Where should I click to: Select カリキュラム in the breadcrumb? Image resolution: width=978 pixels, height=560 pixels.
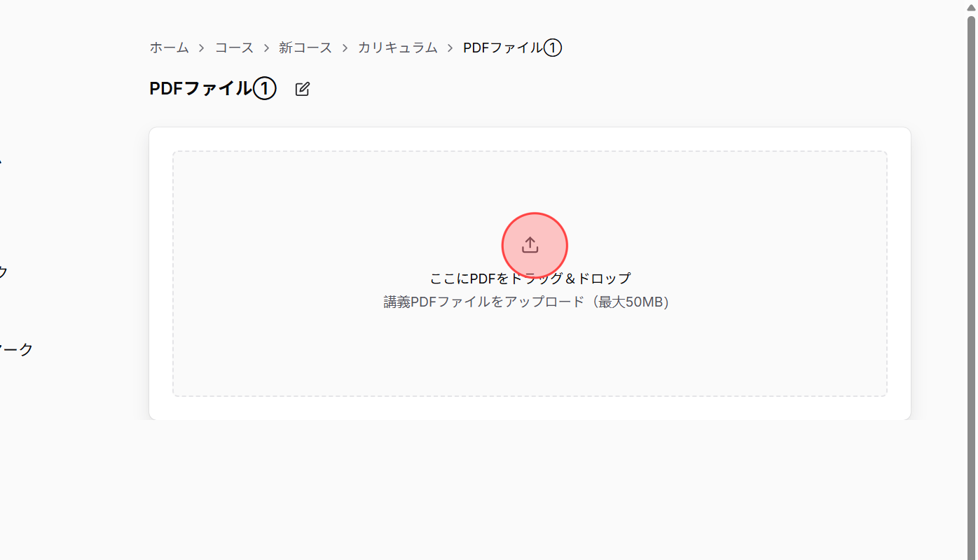point(397,48)
